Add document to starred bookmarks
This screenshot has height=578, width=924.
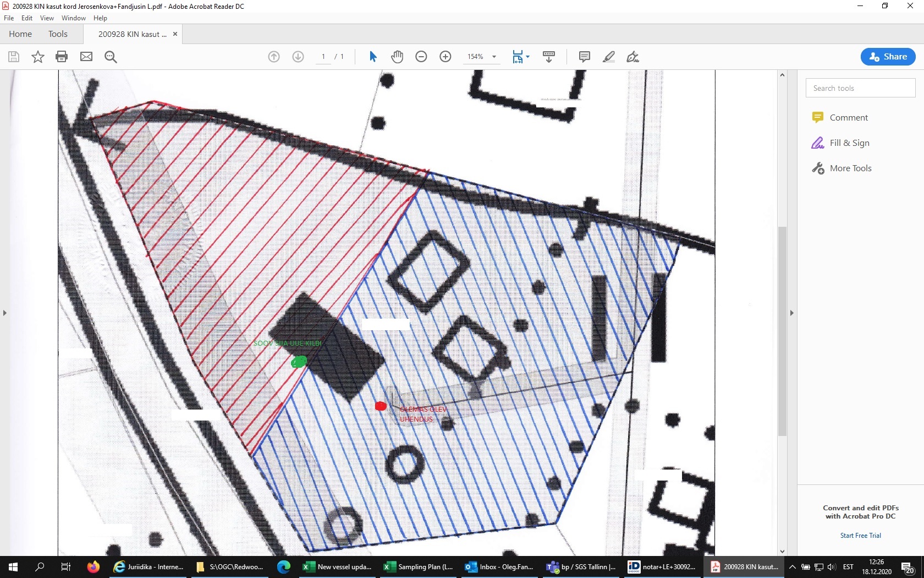pyautogui.click(x=37, y=57)
